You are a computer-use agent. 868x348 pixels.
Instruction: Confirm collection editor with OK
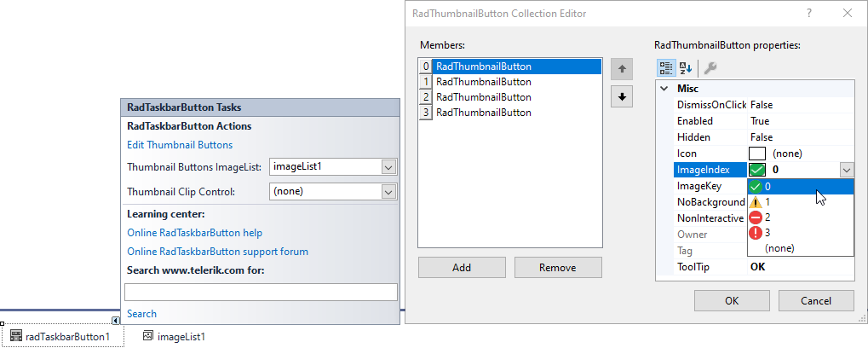point(732,301)
